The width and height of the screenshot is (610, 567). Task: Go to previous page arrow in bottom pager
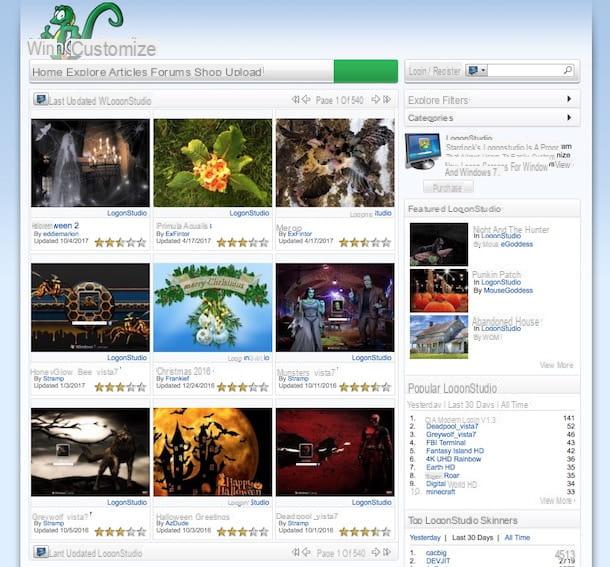(x=306, y=552)
